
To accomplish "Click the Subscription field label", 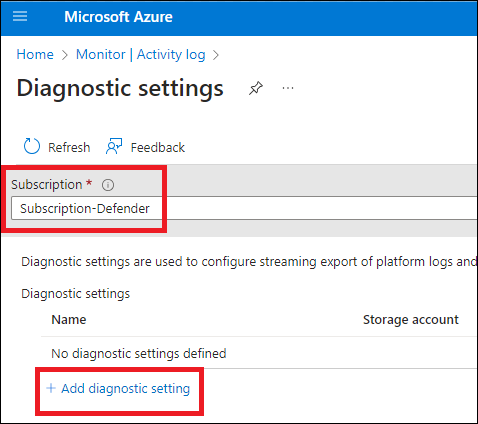I will (47, 185).
